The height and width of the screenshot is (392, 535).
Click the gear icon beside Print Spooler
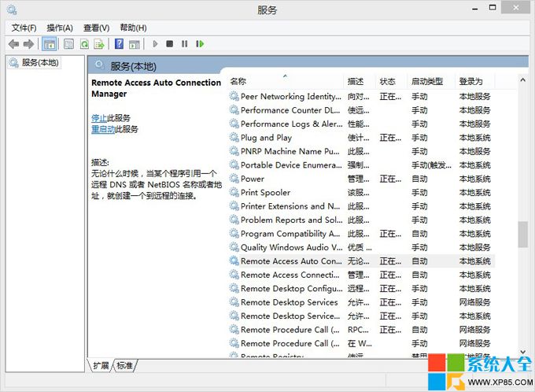(x=234, y=192)
